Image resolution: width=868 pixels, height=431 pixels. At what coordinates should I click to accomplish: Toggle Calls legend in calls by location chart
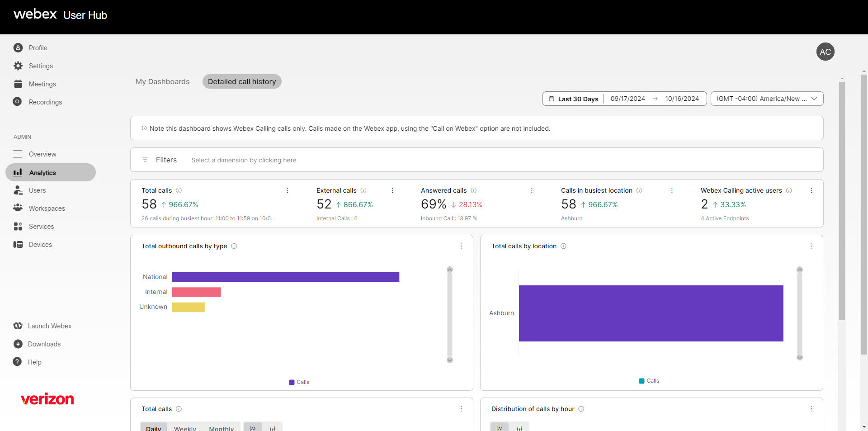pyautogui.click(x=649, y=381)
